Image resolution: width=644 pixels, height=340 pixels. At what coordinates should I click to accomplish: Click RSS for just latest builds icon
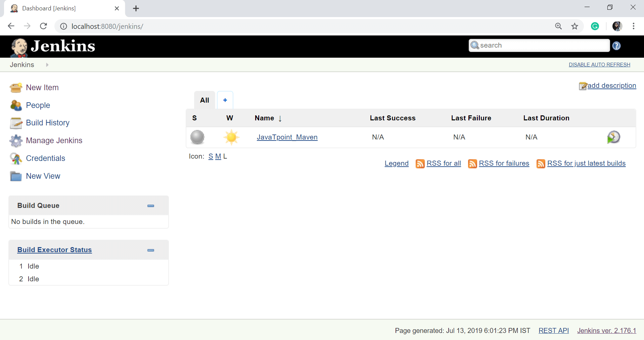point(541,164)
